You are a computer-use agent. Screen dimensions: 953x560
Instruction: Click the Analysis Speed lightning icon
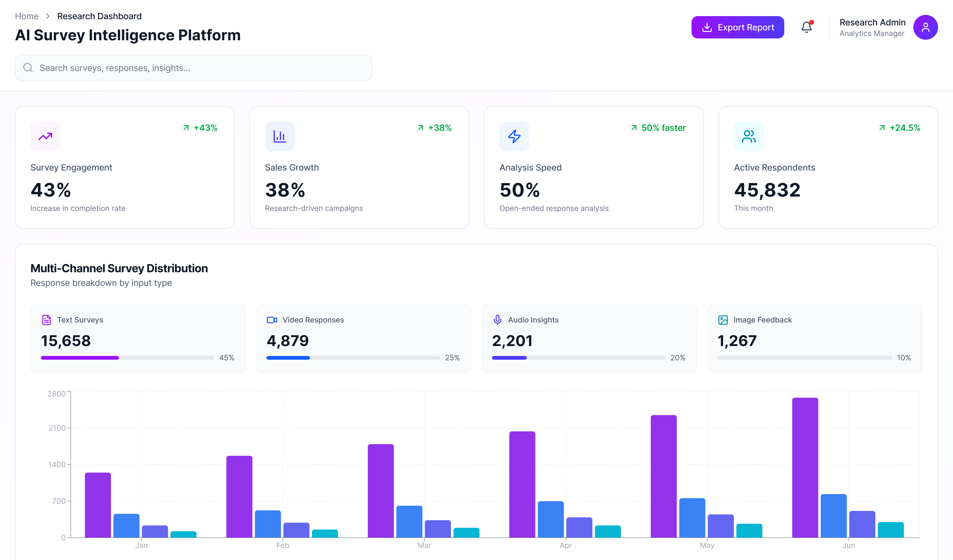(514, 136)
